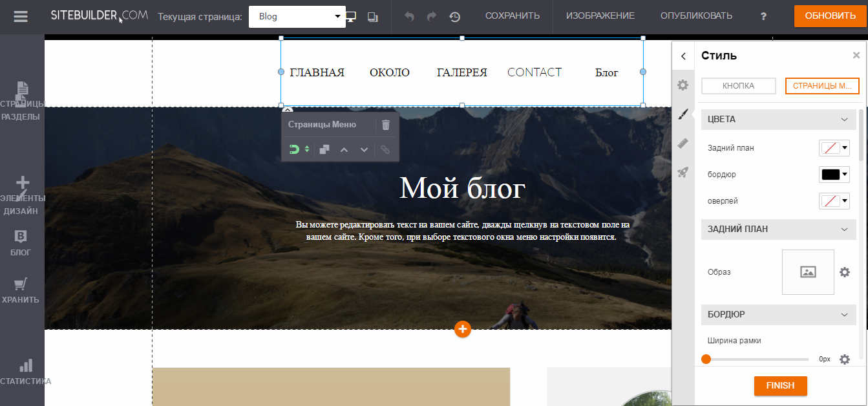Open the бордюр black color dropdown
868x406 pixels.
tap(834, 175)
